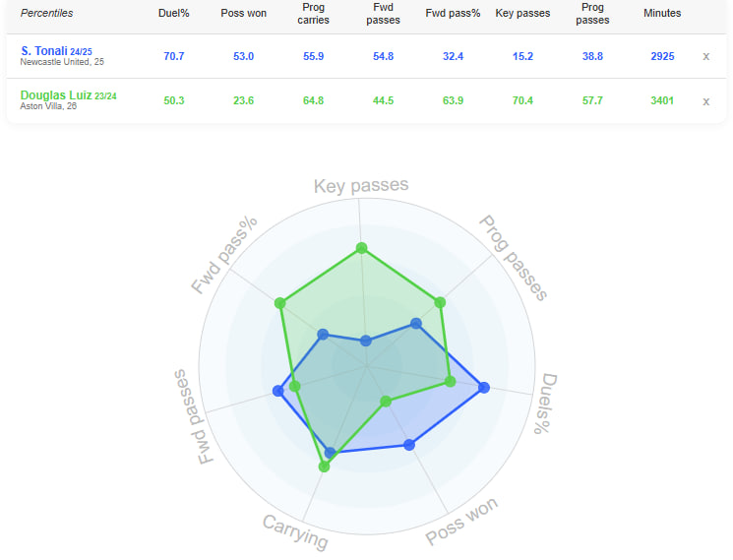The image size is (733, 560).
Task: Click green Key passes point on radar
Action: (362, 248)
